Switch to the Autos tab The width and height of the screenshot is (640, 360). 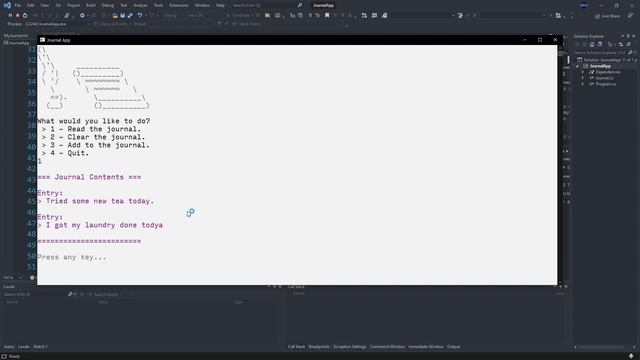pyautogui.click(x=9, y=347)
